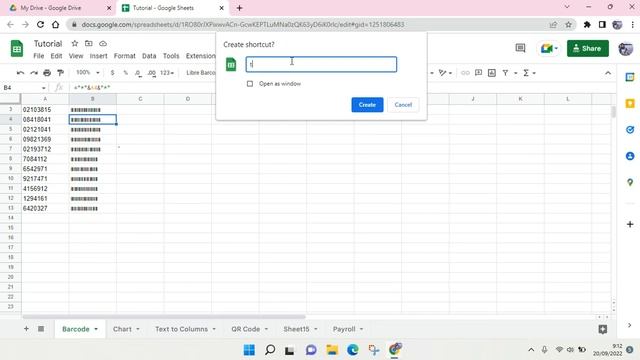Image resolution: width=640 pixels, height=360 pixels.
Task: Open Barcode sheet tab menu arrow
Action: click(x=96, y=329)
